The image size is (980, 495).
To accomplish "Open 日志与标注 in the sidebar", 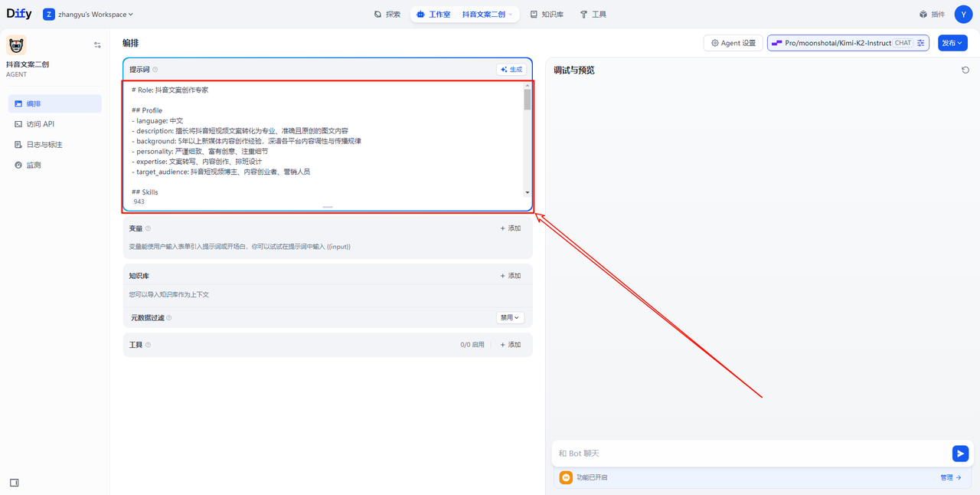I will coord(44,144).
